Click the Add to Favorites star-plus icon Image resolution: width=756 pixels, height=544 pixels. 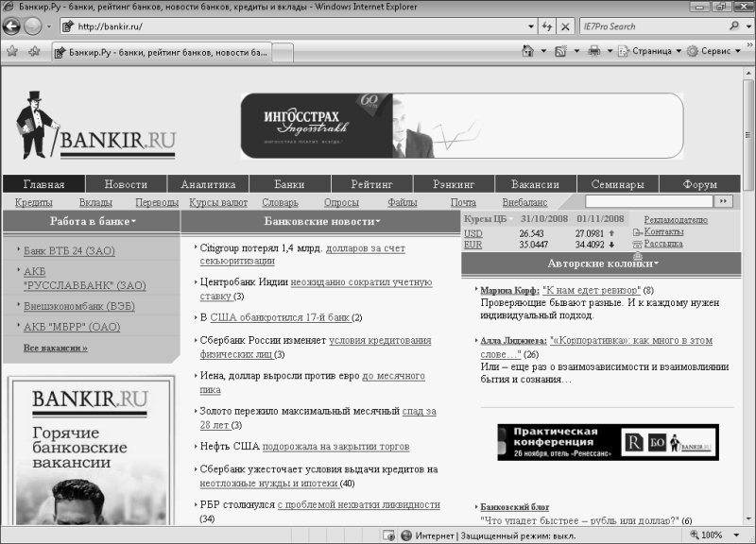34,51
